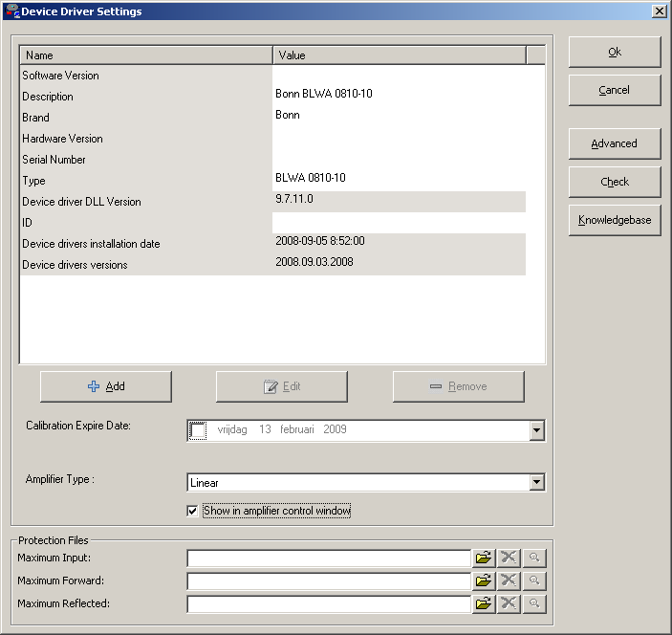Image resolution: width=672 pixels, height=635 pixels.
Task: Click into the Maximum Input text field
Action: (x=328, y=558)
